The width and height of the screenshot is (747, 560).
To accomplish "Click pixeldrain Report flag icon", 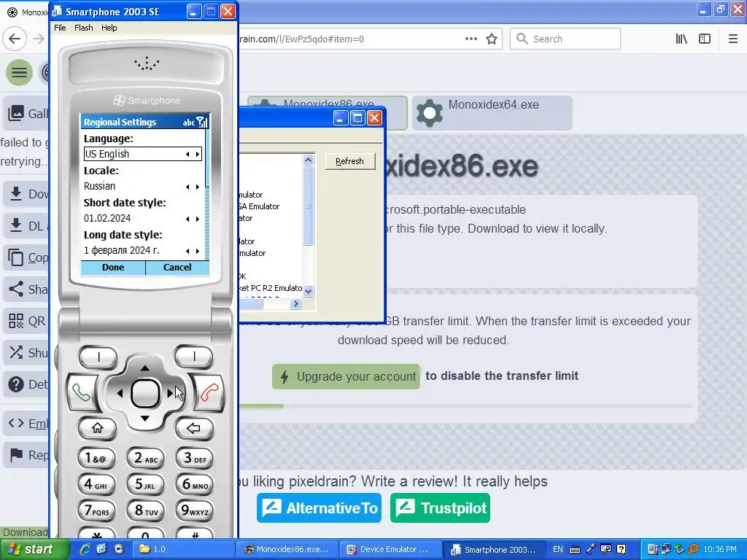I will point(16,455).
